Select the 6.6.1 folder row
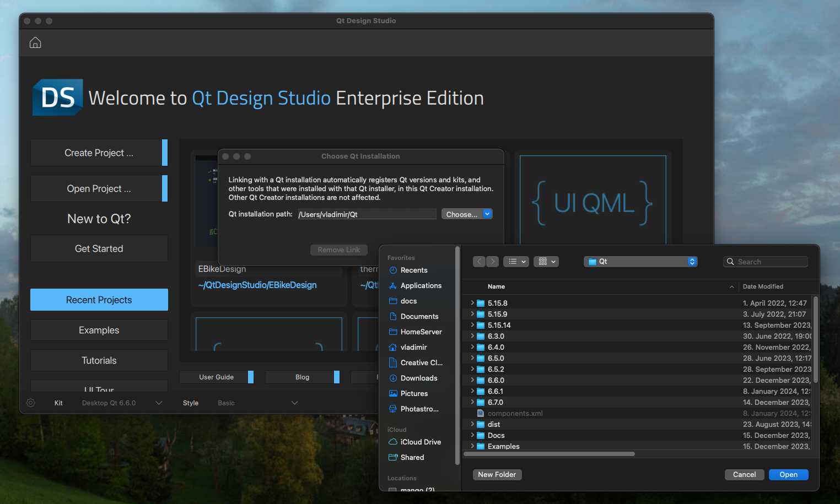 pyautogui.click(x=638, y=391)
